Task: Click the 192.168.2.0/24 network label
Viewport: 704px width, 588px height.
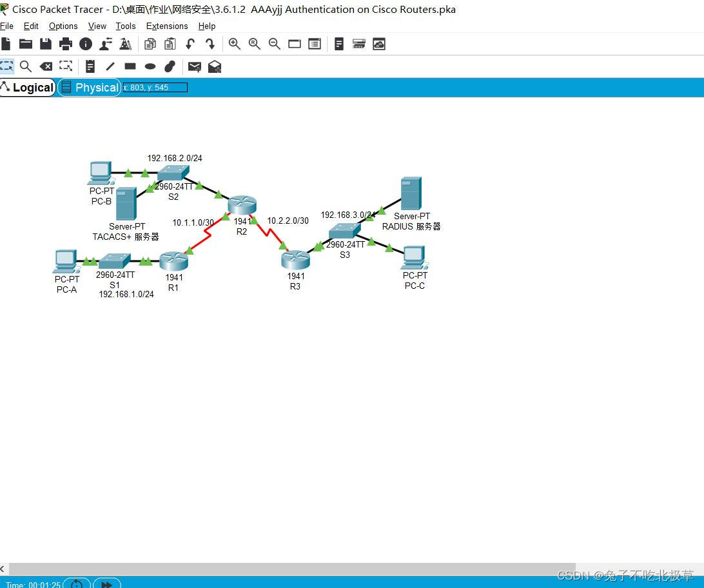Action: pyautogui.click(x=175, y=158)
